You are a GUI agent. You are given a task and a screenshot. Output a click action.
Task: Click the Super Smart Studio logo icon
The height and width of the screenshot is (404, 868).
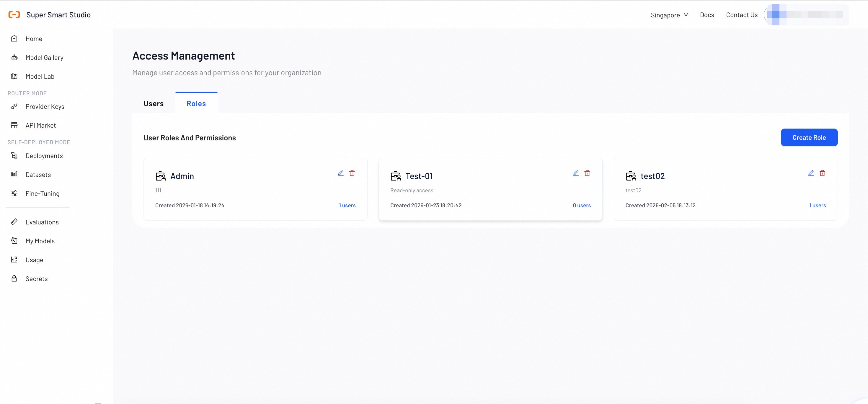(x=14, y=14)
